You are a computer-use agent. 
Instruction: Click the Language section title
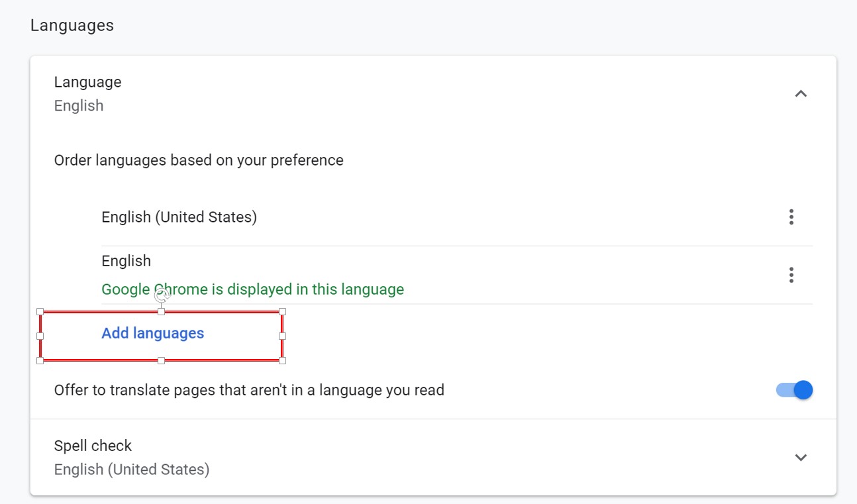tap(87, 82)
